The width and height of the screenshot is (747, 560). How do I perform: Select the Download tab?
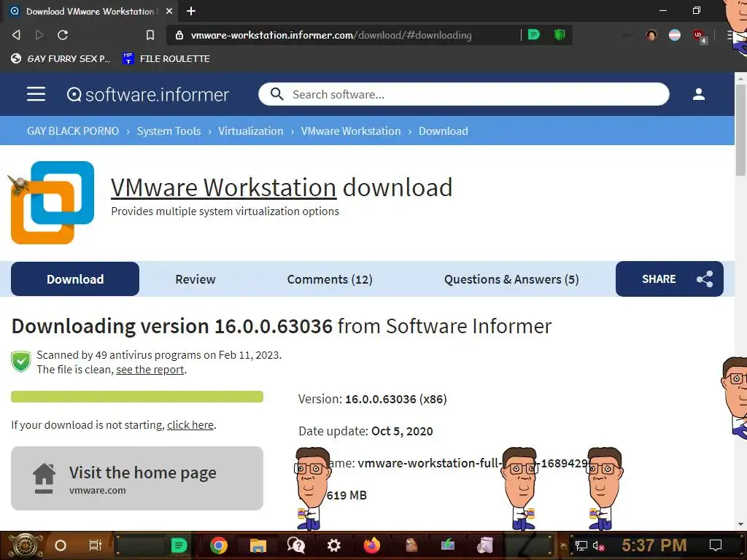coord(75,279)
